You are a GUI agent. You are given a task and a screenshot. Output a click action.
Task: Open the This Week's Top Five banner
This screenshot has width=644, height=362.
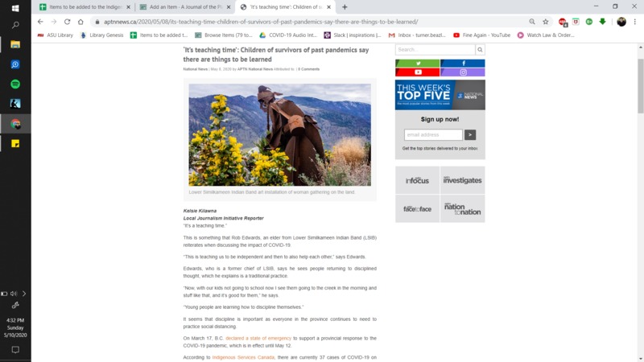pyautogui.click(x=440, y=95)
